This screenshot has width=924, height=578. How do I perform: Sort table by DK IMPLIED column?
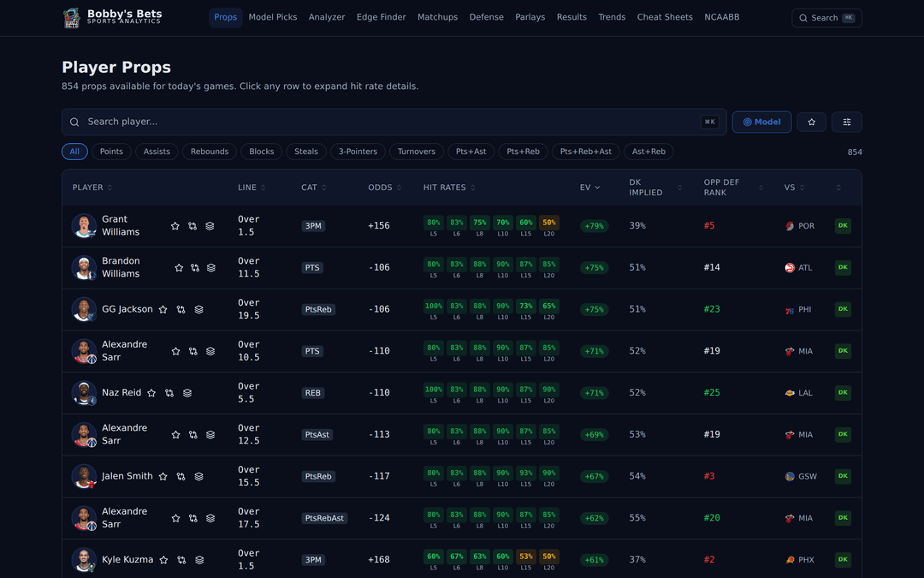coord(655,188)
